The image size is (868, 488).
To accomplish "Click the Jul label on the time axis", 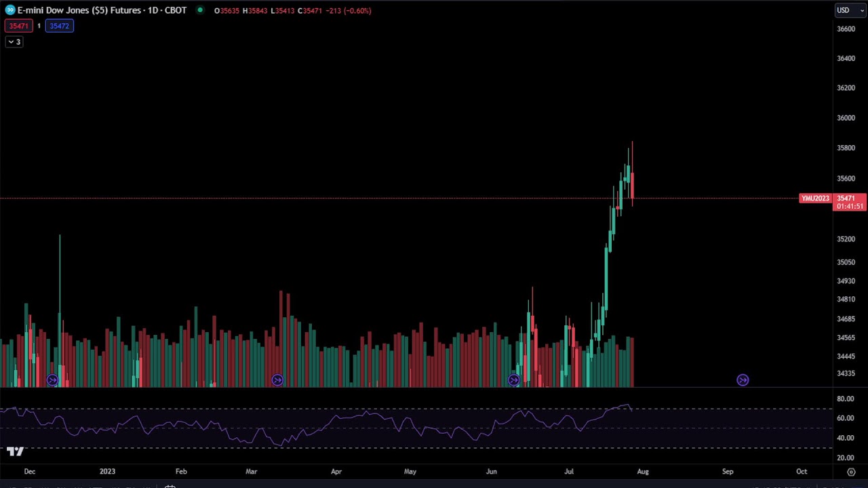I will [569, 471].
